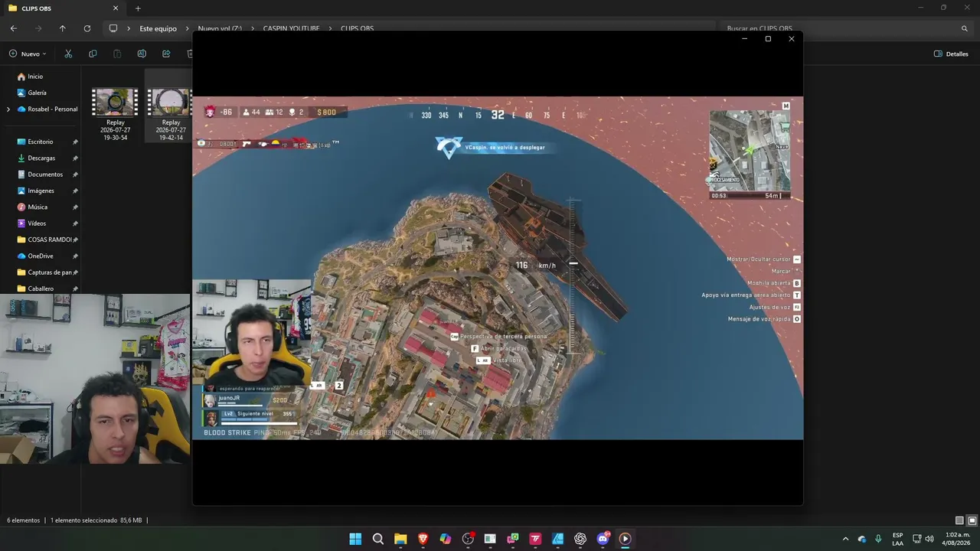Switch Explorer to details list view

959,520
